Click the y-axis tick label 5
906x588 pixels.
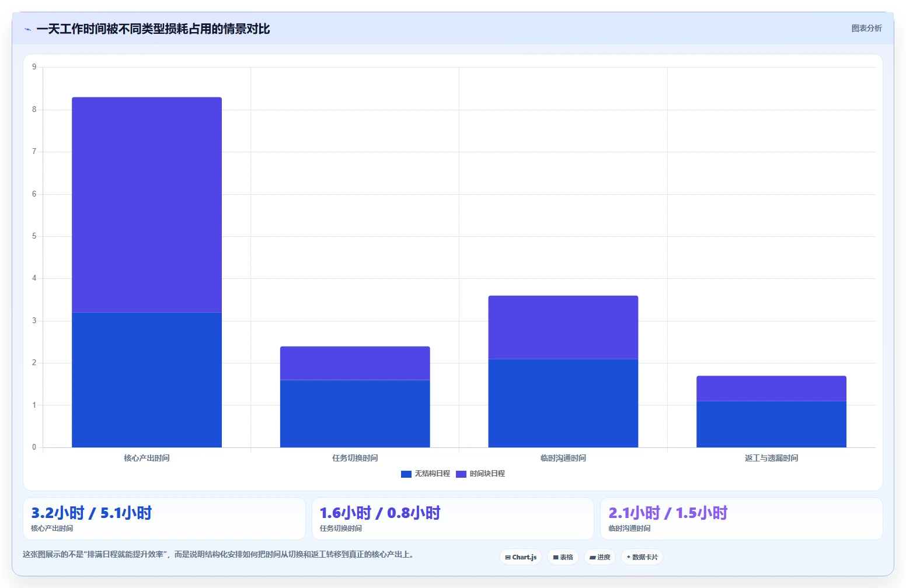pos(34,236)
